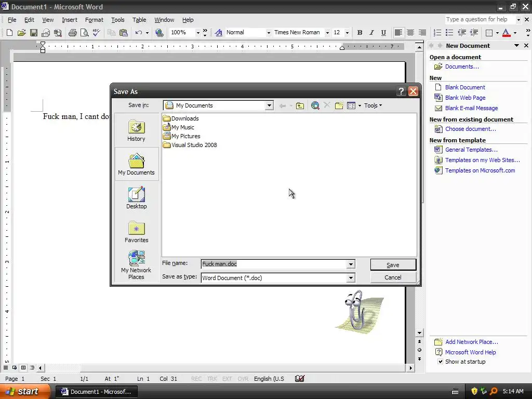This screenshot has height=399, width=532.
Task: Click the Open folder toolbar icon
Action: click(21, 33)
